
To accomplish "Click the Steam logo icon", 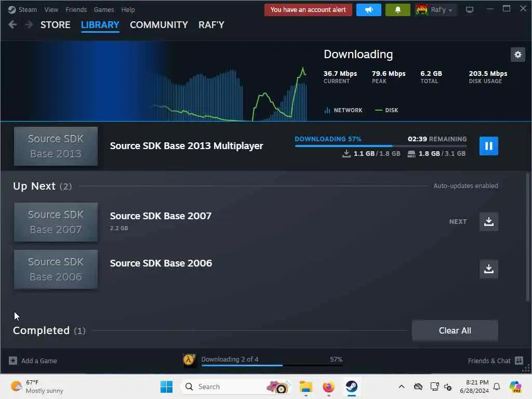I will tap(12, 9).
